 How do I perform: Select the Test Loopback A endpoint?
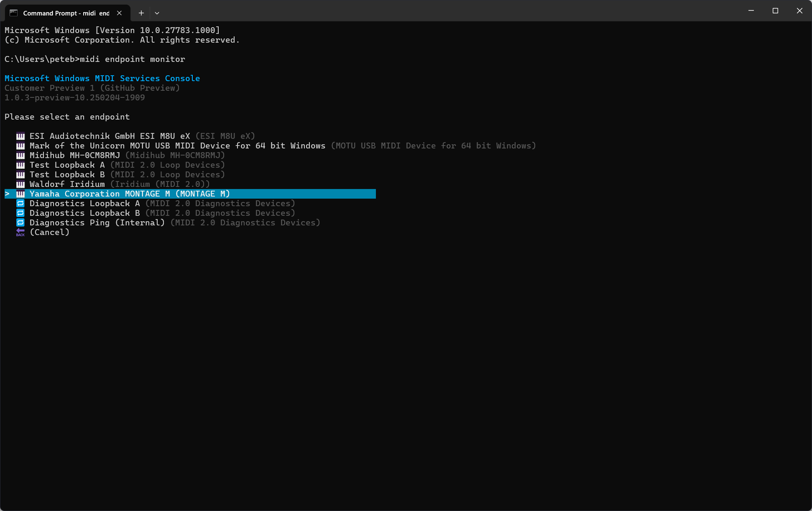click(x=127, y=165)
